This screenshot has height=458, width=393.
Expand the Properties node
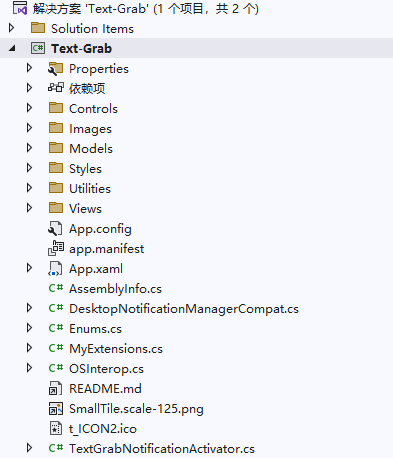tap(29, 68)
